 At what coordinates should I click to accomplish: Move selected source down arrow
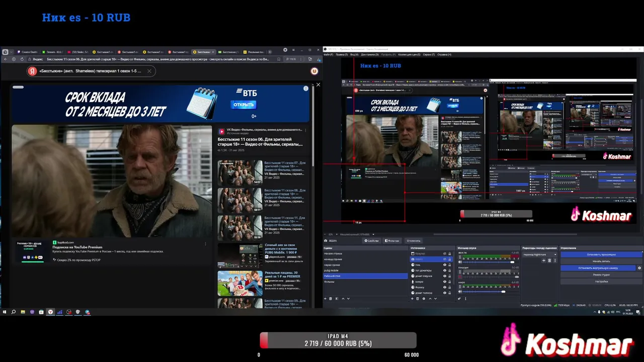point(435,299)
